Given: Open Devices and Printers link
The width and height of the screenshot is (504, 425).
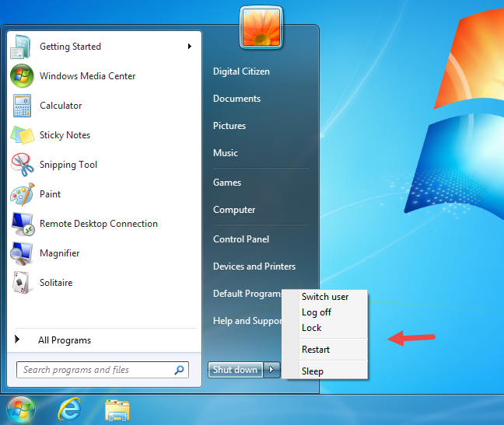Looking at the screenshot, I should (254, 266).
